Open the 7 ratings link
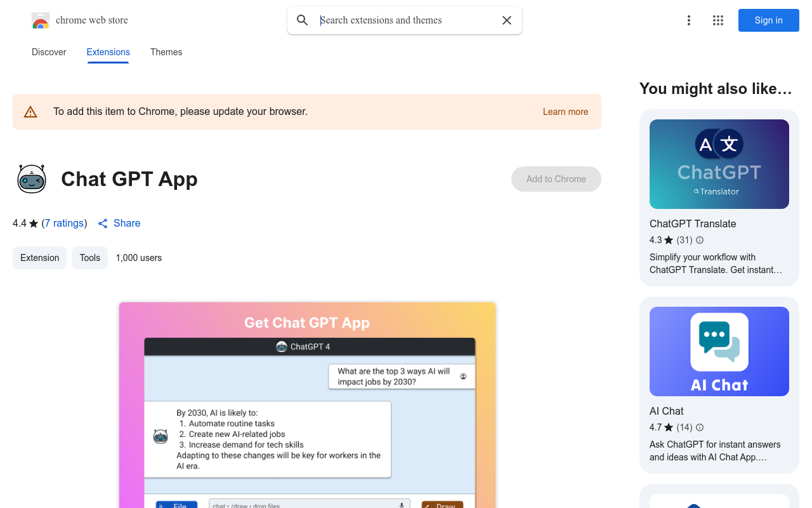Viewport: 812px width, 508px height. (65, 224)
